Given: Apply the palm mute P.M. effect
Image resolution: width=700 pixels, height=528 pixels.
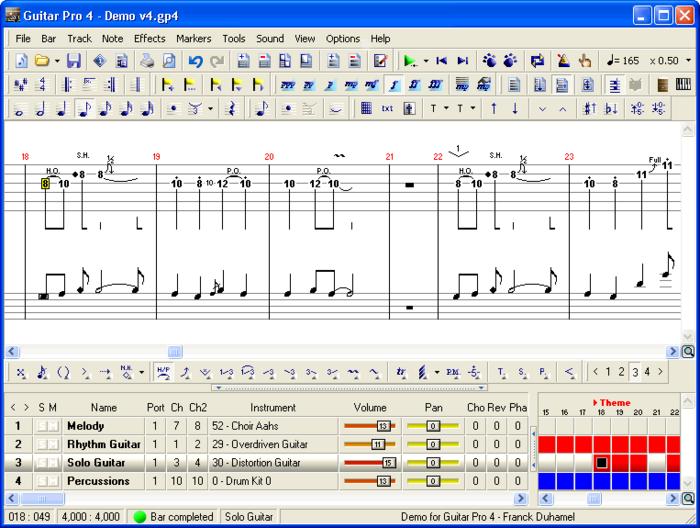Looking at the screenshot, I should click(453, 371).
